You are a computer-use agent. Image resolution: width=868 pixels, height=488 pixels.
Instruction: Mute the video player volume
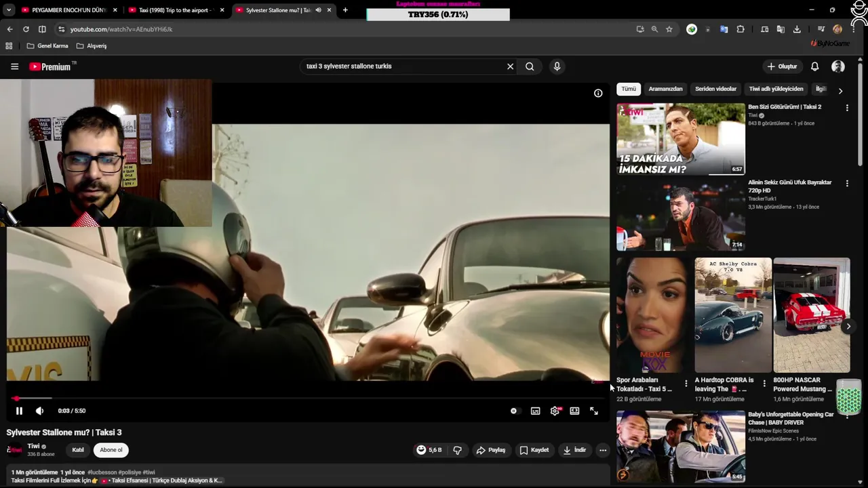[x=39, y=411]
